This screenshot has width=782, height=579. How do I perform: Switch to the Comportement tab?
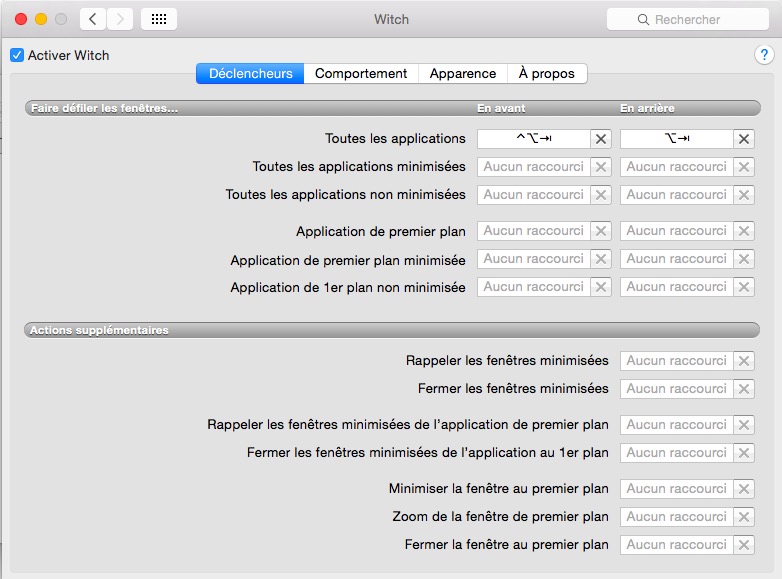point(361,73)
